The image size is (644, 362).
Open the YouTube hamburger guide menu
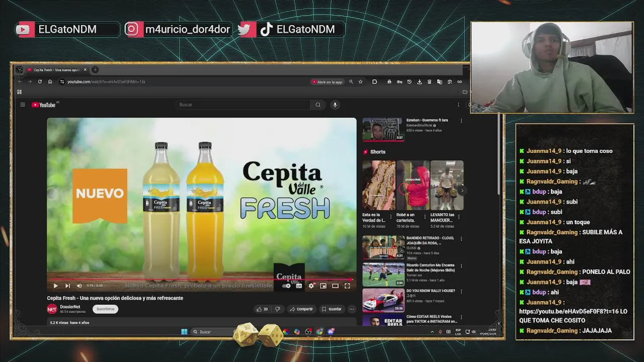click(x=23, y=105)
